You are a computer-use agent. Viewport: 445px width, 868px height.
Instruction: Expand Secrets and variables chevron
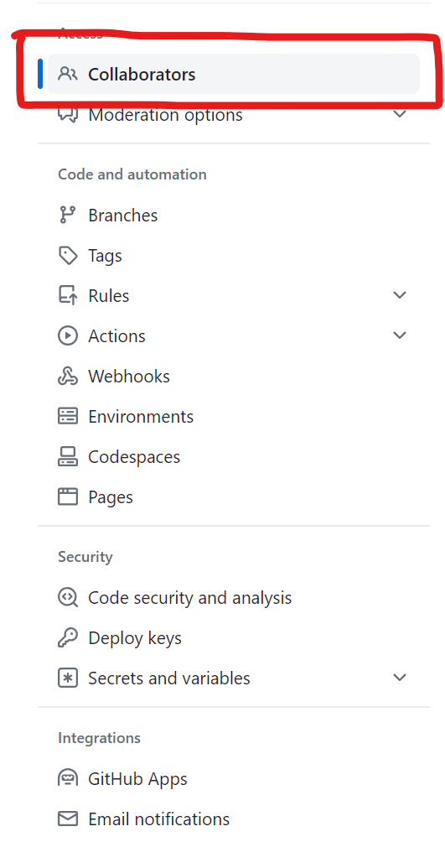(x=400, y=678)
